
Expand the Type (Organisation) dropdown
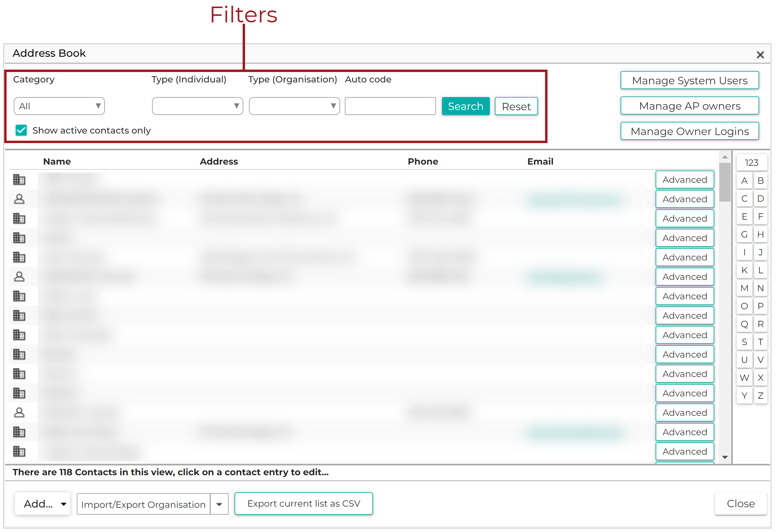pos(294,106)
